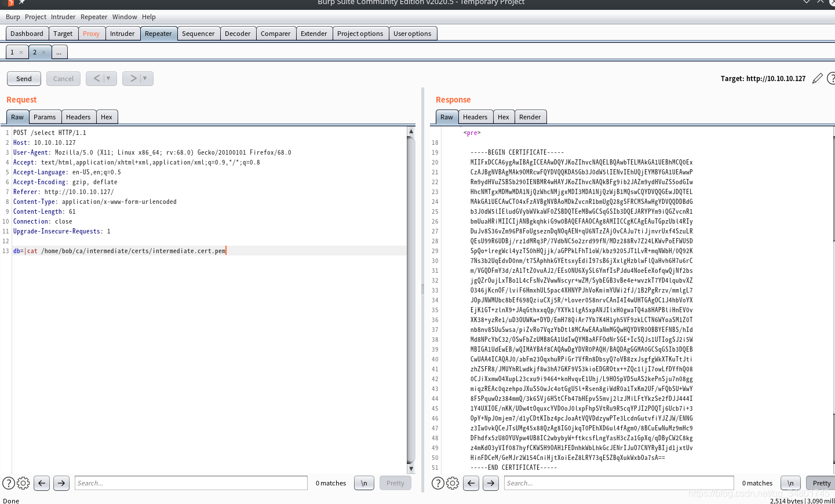This screenshot has width=835, height=504.
Task: Open the Help menu
Action: point(149,17)
